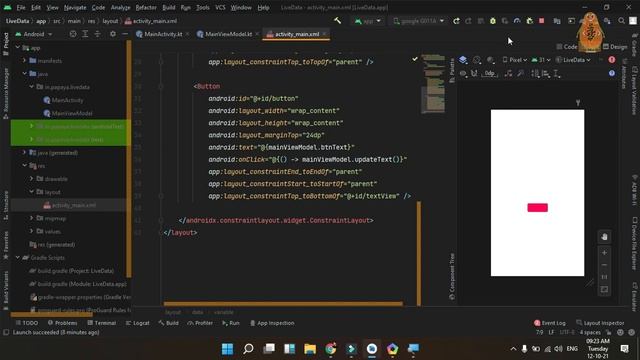
Task: Open the Refactor menu
Action: point(146,7)
